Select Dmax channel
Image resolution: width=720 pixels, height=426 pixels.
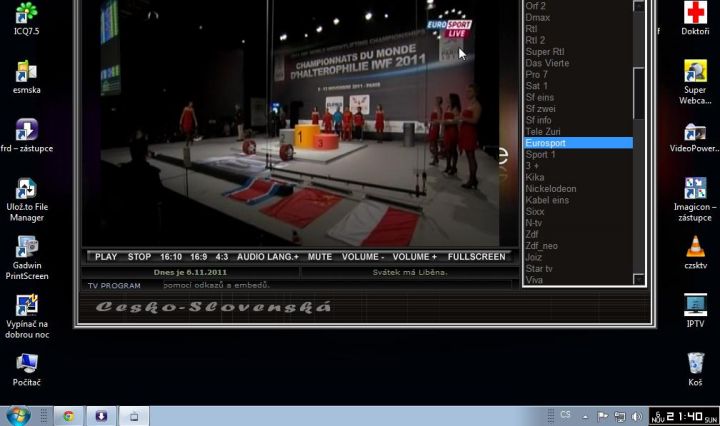tap(537, 17)
